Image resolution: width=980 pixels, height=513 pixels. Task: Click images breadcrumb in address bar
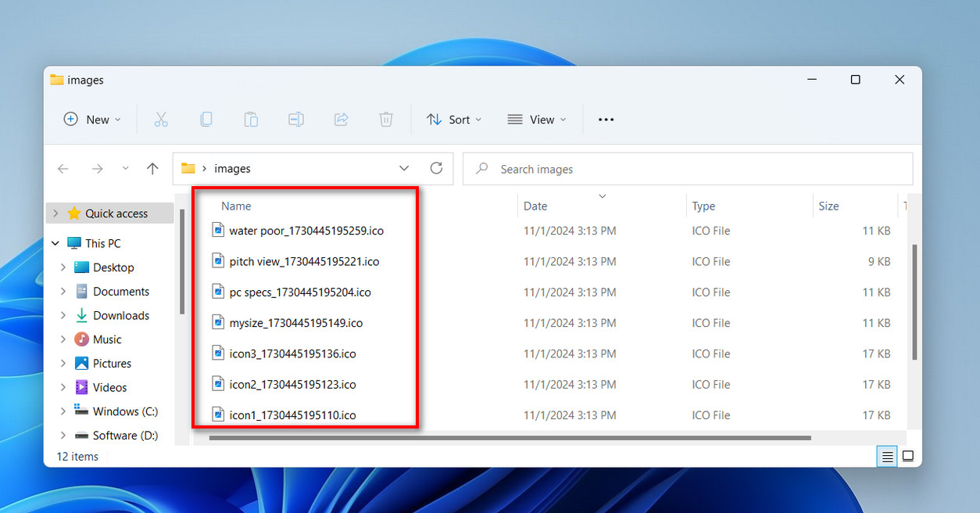[x=232, y=168]
